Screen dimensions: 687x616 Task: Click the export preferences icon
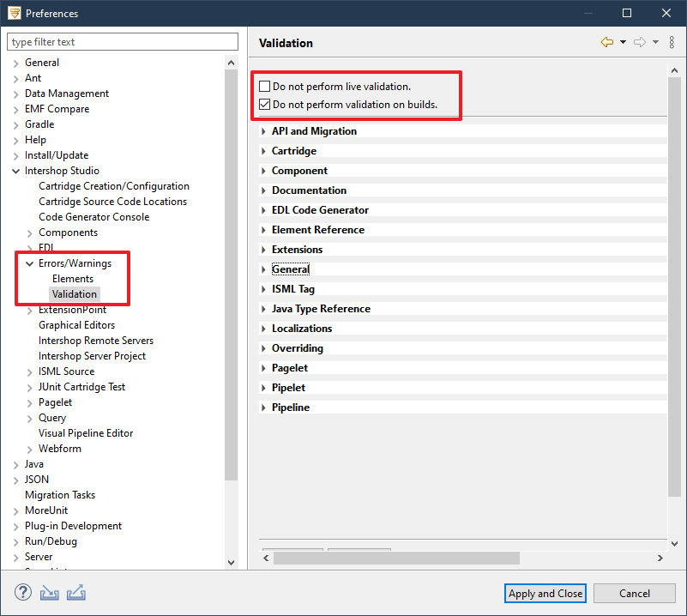[x=76, y=592]
